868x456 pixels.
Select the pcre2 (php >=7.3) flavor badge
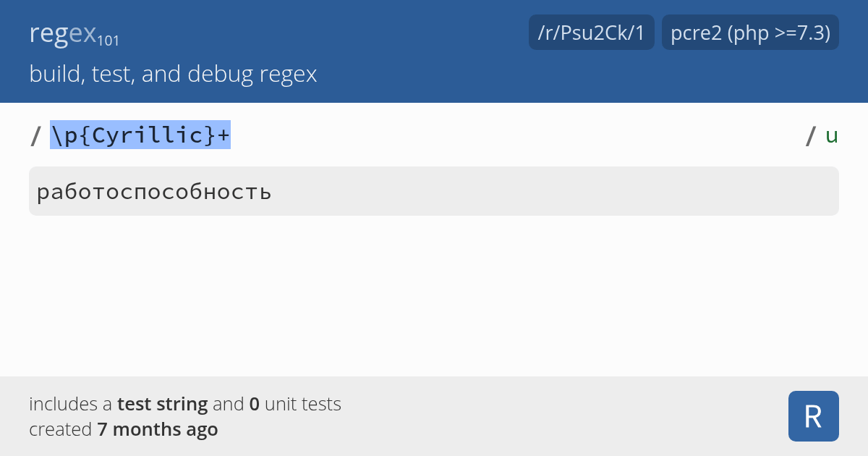click(750, 32)
